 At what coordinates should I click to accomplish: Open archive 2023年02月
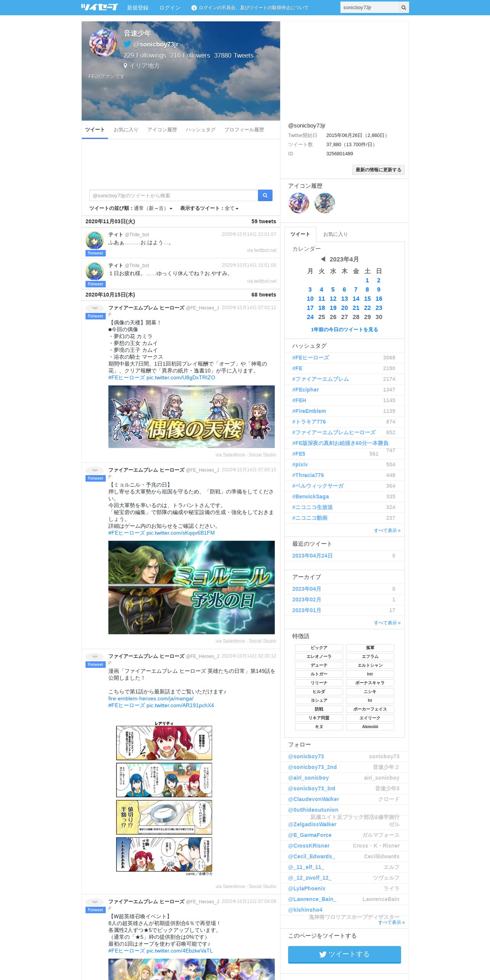[x=306, y=600]
